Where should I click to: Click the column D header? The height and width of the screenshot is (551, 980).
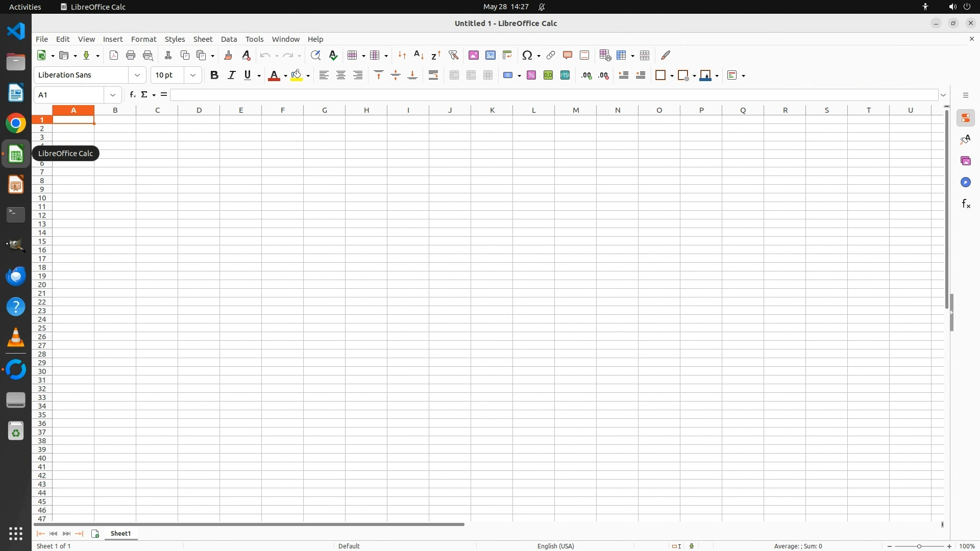click(x=199, y=110)
